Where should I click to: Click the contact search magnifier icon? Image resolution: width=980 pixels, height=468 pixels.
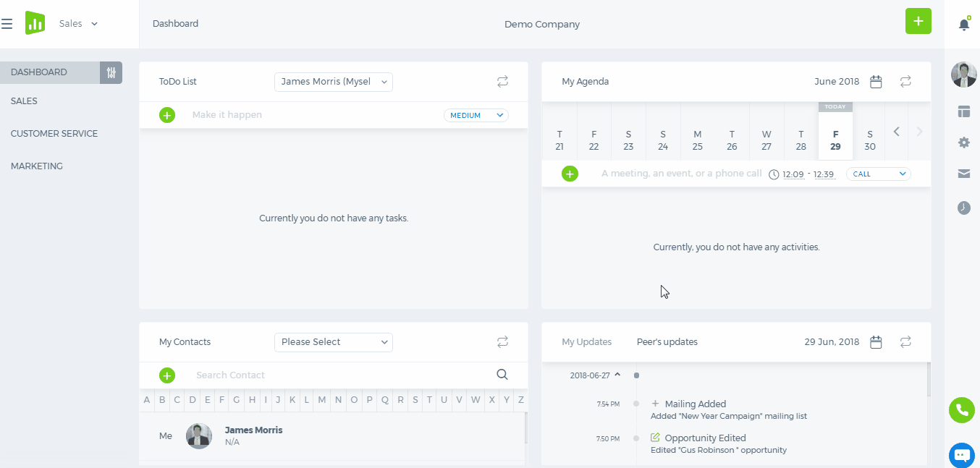pos(502,375)
